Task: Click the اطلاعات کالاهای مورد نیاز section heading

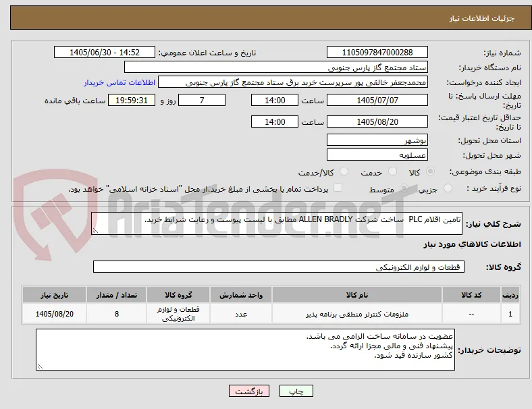Action: click(472, 244)
